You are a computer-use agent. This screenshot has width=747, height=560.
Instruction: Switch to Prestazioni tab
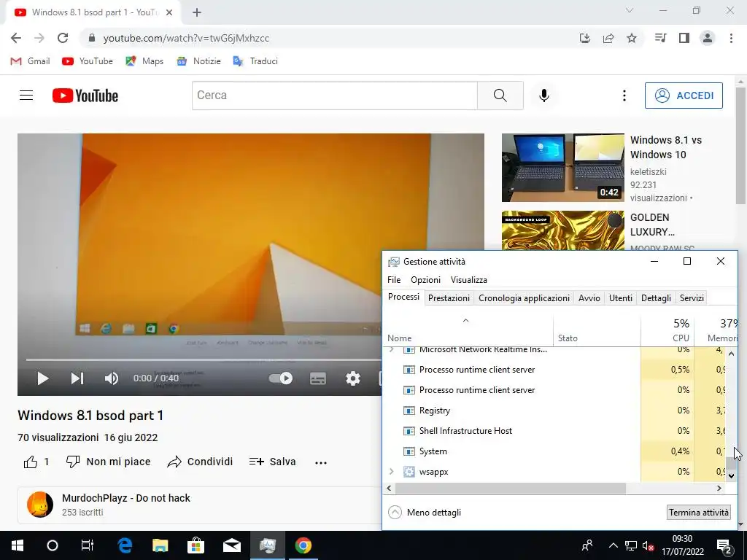(449, 298)
